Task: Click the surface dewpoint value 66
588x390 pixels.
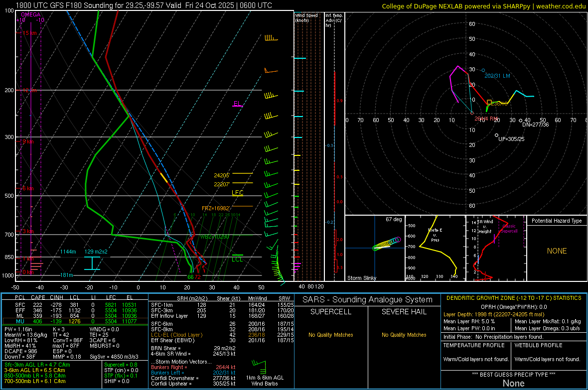Action: (x=190, y=277)
